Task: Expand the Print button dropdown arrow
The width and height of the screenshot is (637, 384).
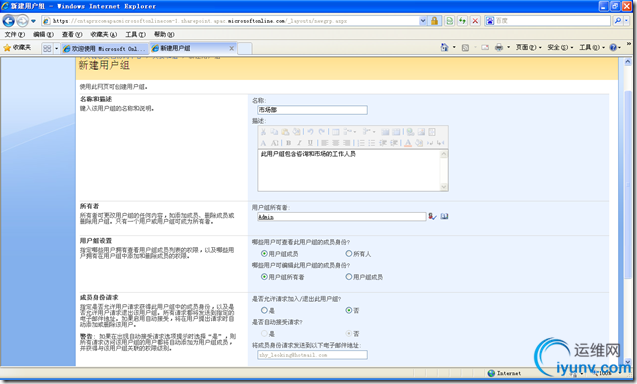Action: tap(508, 48)
